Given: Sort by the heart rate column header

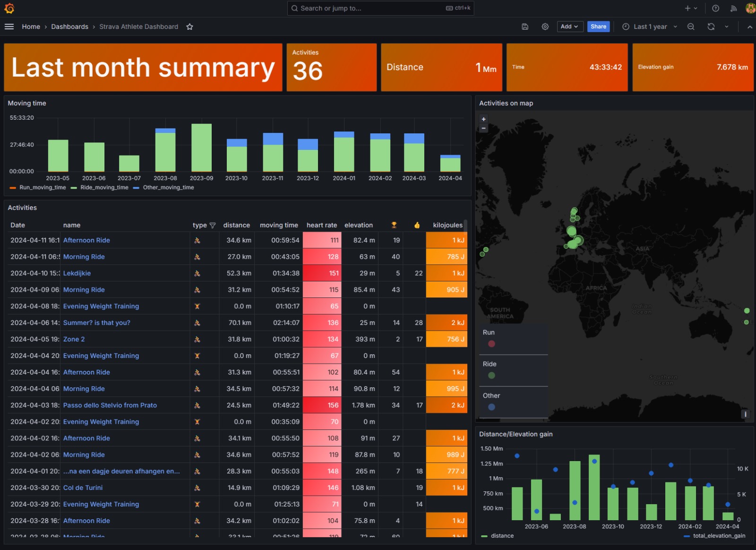Looking at the screenshot, I should coord(322,225).
